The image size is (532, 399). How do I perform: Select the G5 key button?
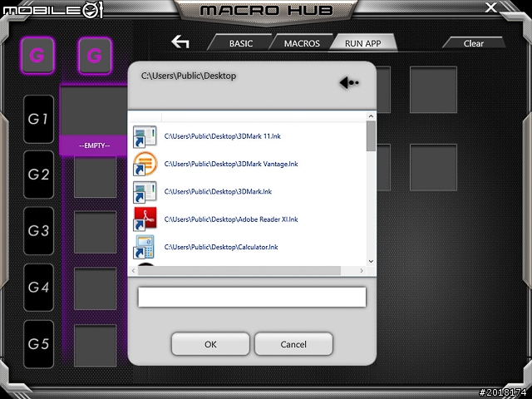pyautogui.click(x=39, y=344)
